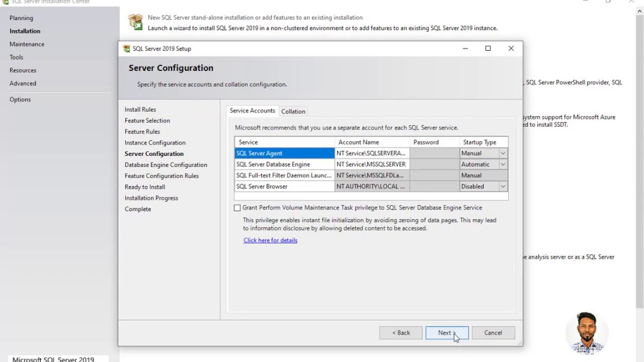This screenshot has width=644, height=362.
Task: Click Feature Configuration Rules step
Action: tap(162, 176)
